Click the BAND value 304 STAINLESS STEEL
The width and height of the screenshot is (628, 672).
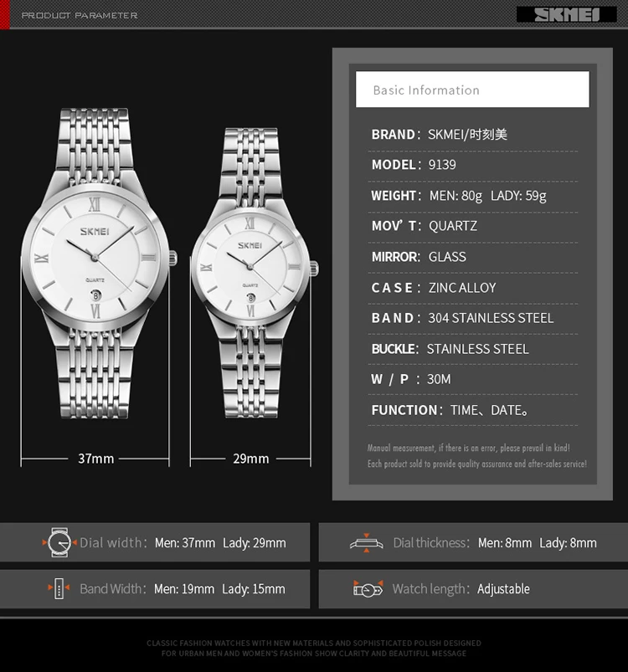[491, 318]
